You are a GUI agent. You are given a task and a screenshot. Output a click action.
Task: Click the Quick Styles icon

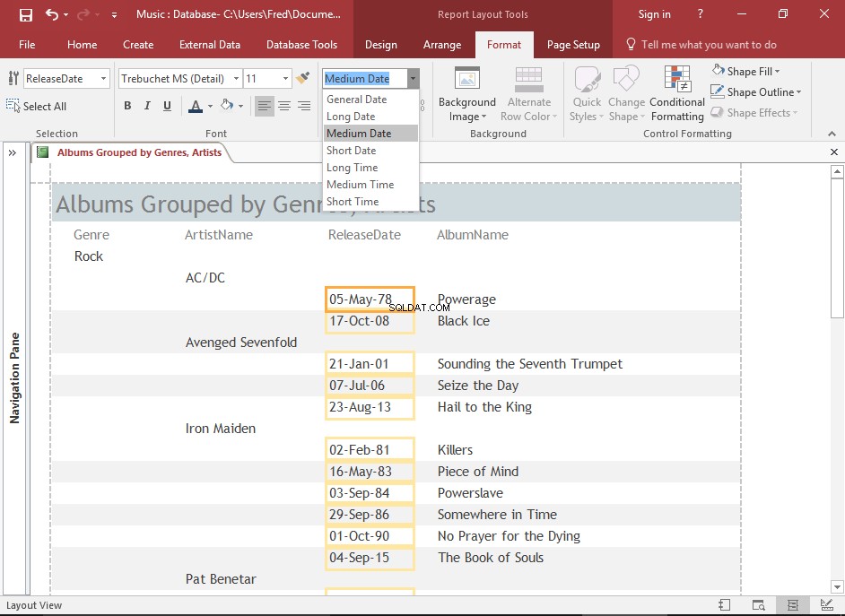click(587, 93)
